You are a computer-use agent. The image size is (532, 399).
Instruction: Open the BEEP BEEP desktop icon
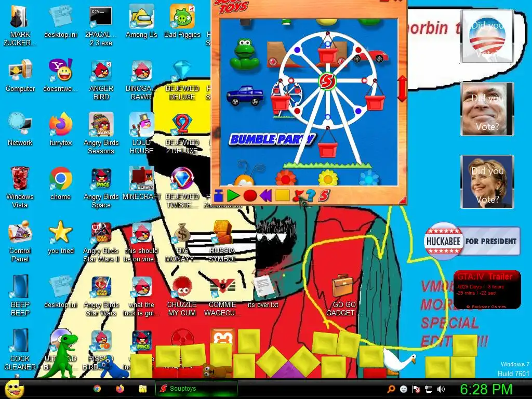tap(20, 295)
